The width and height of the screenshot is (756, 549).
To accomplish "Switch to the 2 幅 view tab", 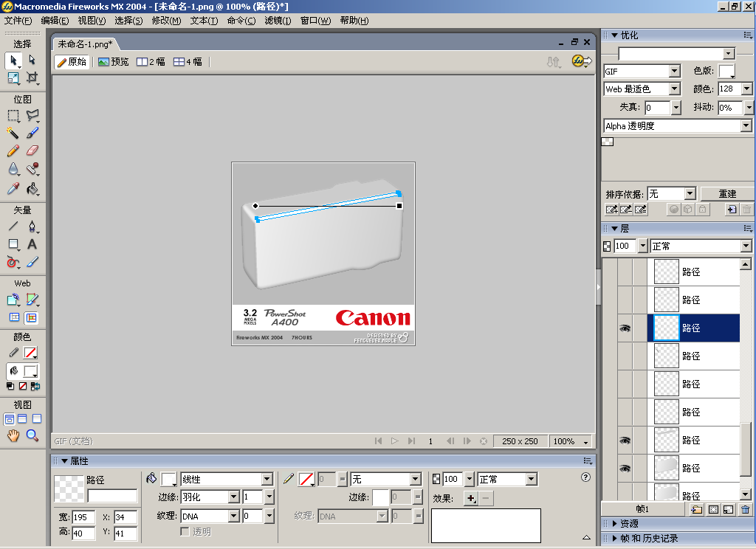I will point(151,62).
